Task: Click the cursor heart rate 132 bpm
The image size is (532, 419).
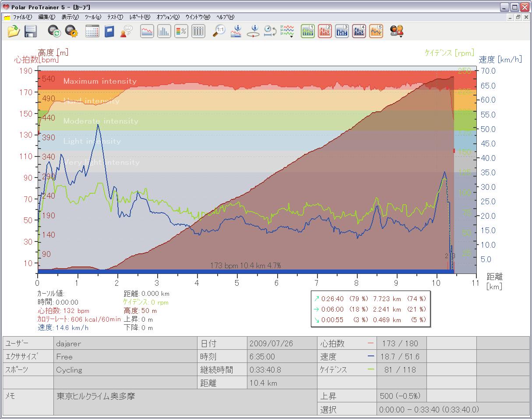Action: (63, 311)
